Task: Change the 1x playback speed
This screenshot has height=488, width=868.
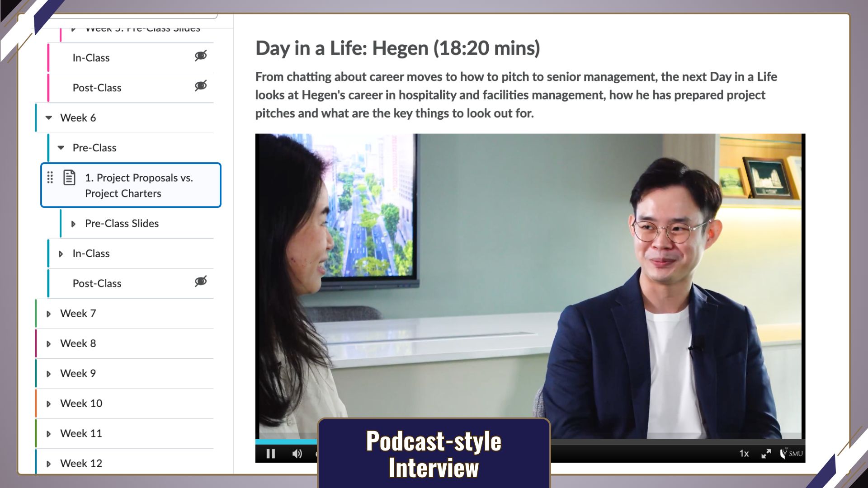Action: pyautogui.click(x=744, y=453)
